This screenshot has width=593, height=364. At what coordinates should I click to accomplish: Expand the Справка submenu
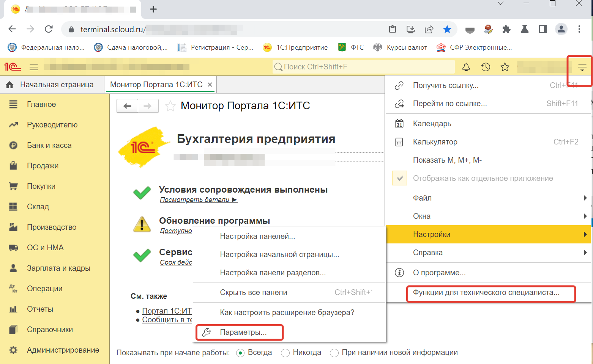pos(488,253)
